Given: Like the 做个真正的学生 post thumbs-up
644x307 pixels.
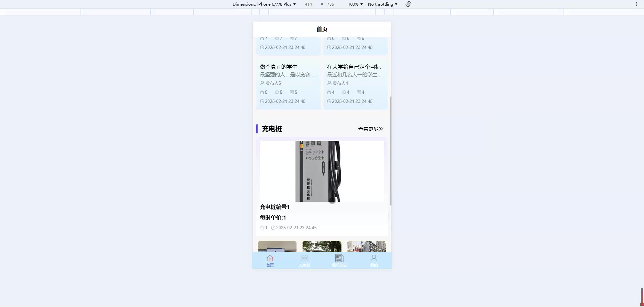Looking at the screenshot, I should [262, 92].
